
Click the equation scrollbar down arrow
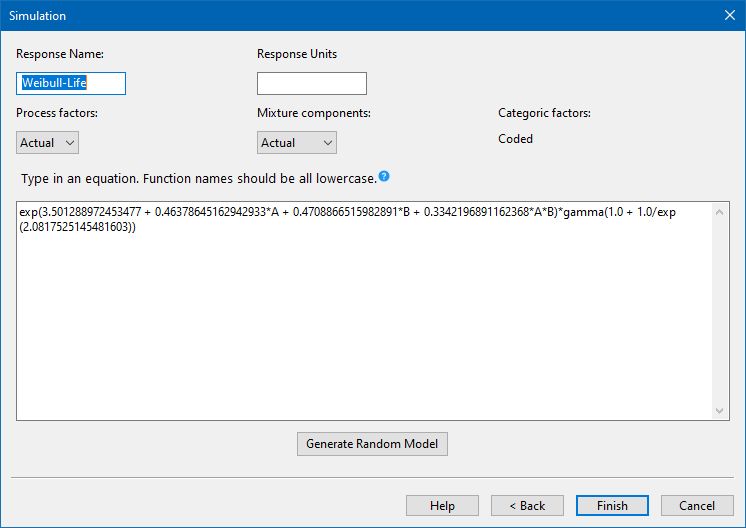tap(720, 411)
